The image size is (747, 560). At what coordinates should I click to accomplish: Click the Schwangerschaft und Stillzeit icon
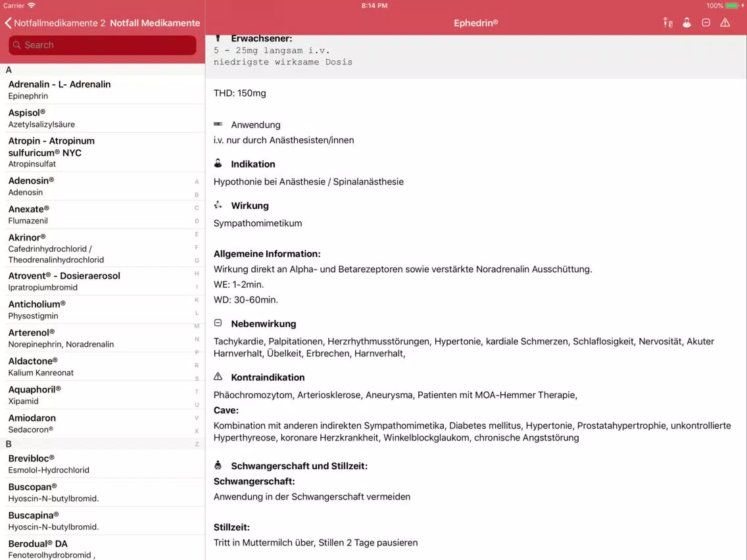click(x=218, y=465)
